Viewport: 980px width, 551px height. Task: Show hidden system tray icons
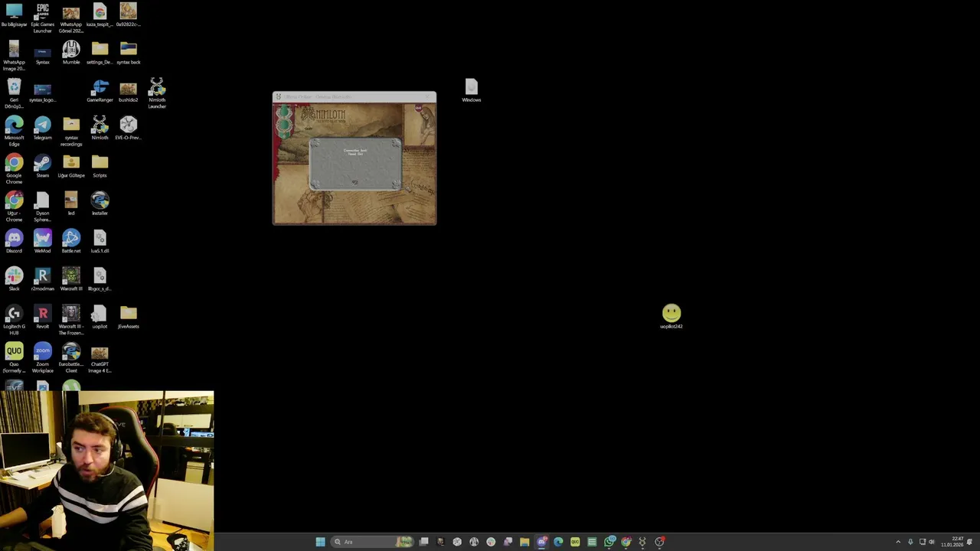pyautogui.click(x=898, y=542)
